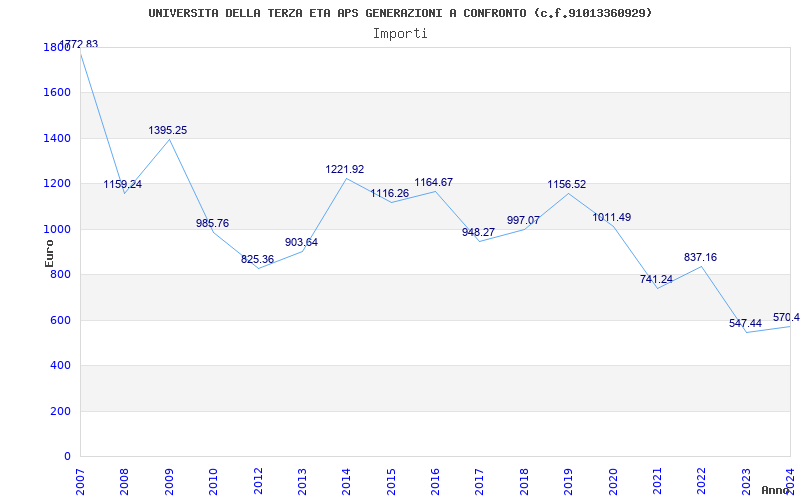This screenshot has width=800, height=500.
Task: Click the "Anno" x-axis label
Action: pos(775,490)
